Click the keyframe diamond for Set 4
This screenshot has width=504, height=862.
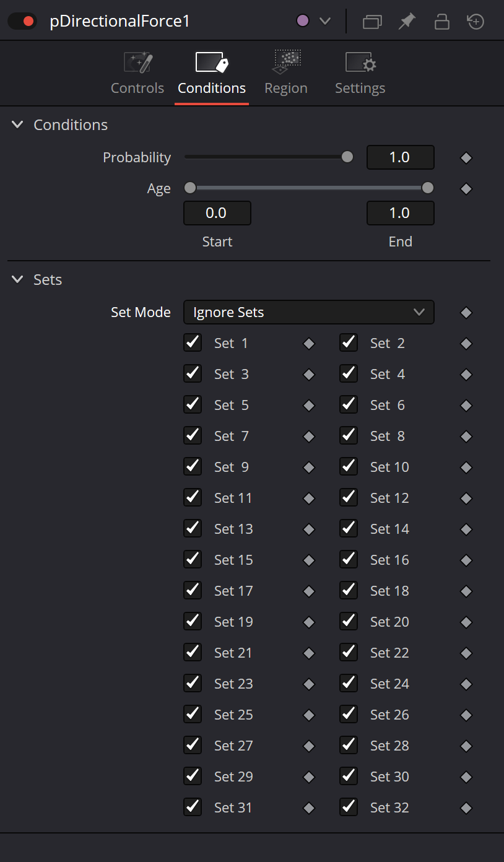pos(467,375)
